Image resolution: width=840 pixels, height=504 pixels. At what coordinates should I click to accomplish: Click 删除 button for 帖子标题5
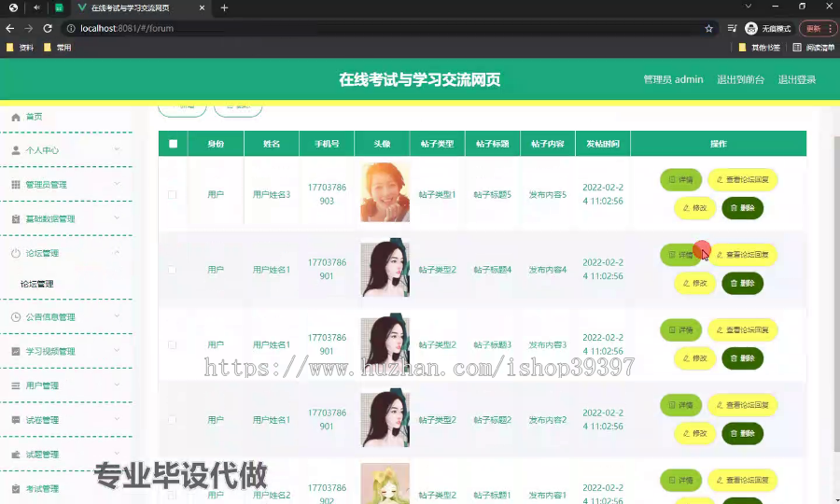(743, 208)
